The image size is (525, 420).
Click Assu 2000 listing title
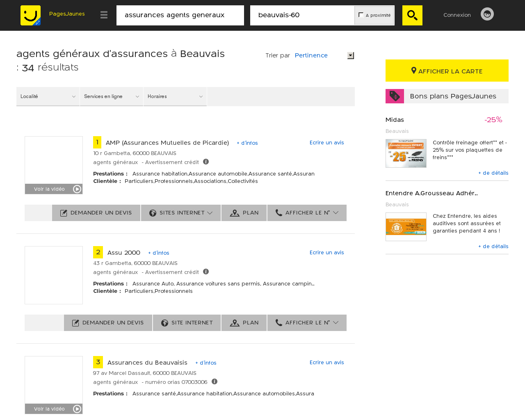point(124,253)
